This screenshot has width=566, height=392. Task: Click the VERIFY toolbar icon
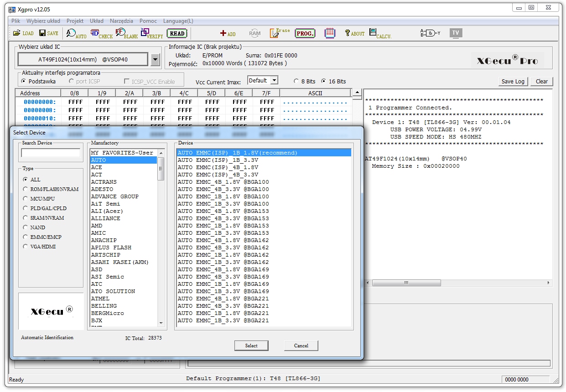tap(152, 33)
